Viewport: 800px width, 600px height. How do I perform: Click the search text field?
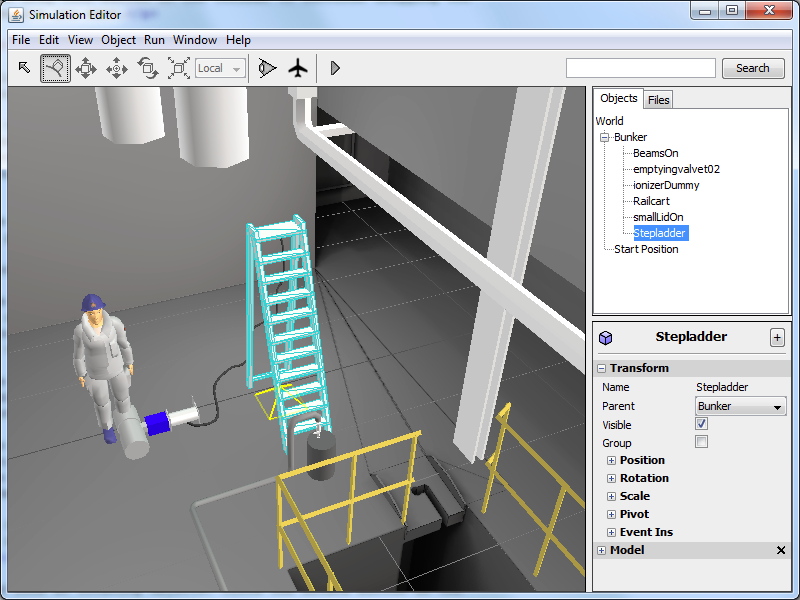coord(640,68)
